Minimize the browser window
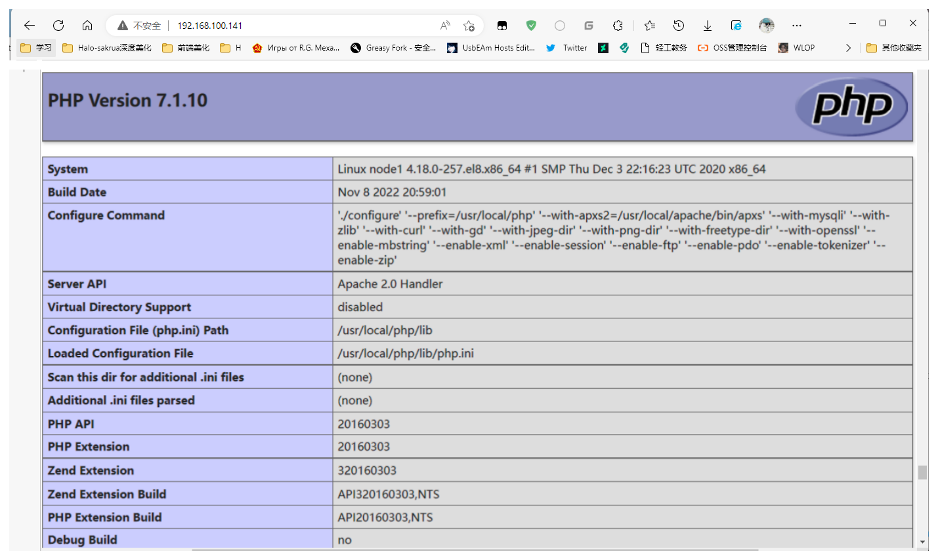 853,23
